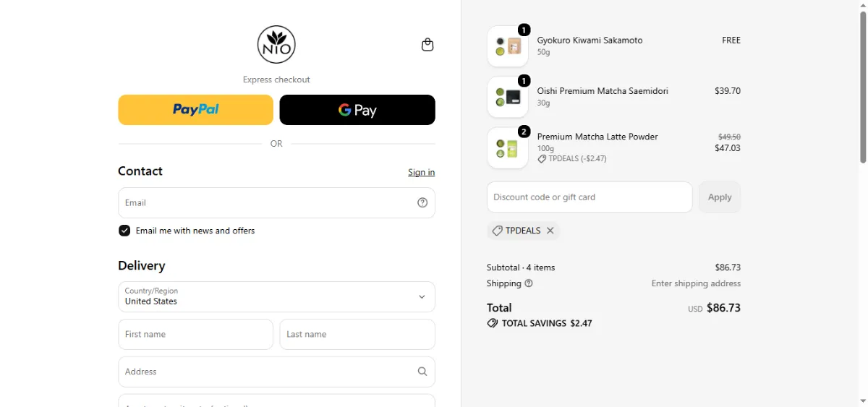Viewport: 868px width, 407px height.
Task: Click the address search magnifier icon
Action: (422, 372)
